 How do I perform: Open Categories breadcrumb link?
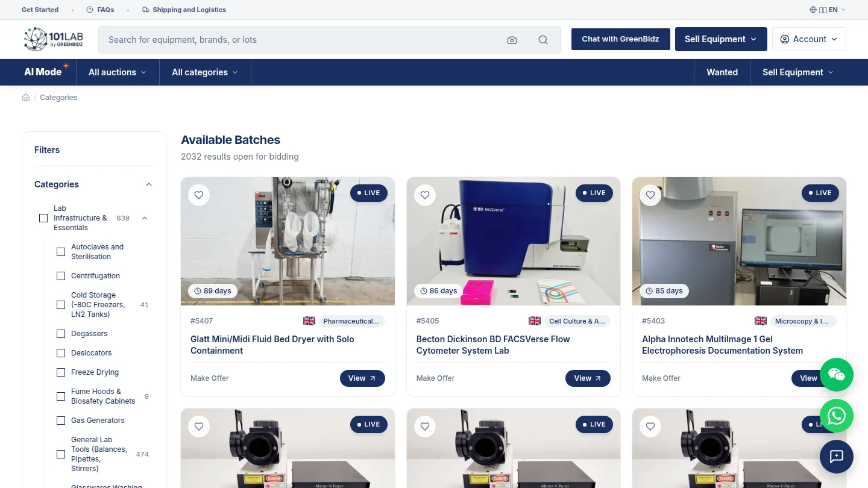(58, 98)
